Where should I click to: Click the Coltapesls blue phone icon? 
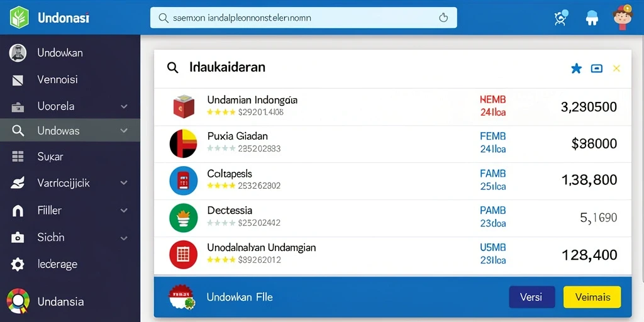tap(183, 180)
